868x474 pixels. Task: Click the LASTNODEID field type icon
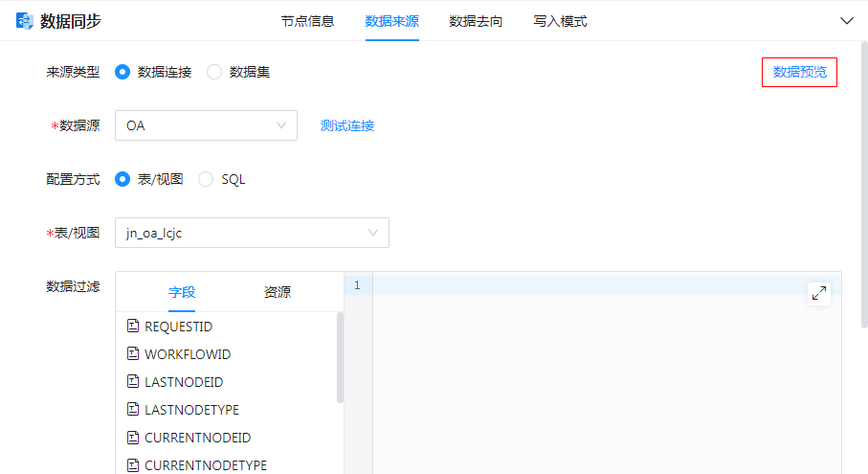(133, 382)
